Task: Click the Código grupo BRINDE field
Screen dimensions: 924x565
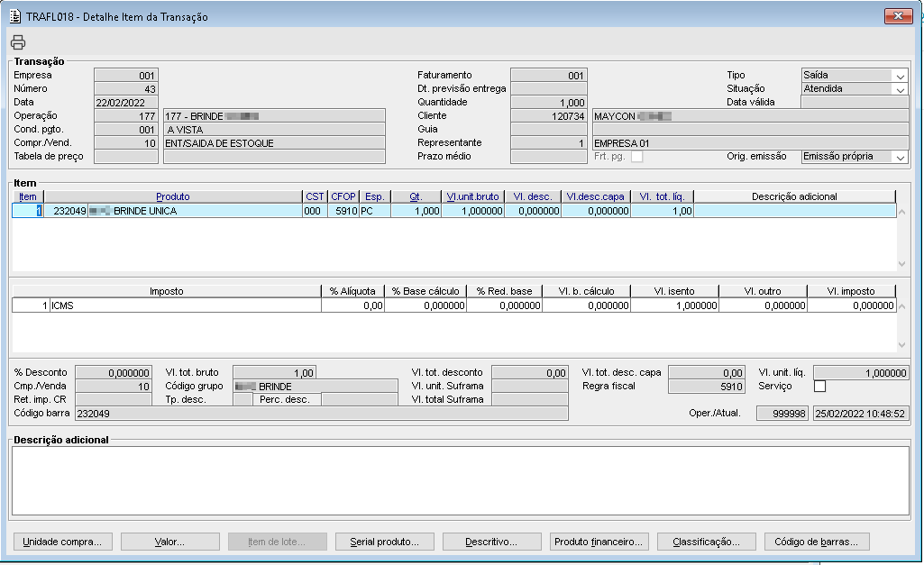Action: [316, 387]
